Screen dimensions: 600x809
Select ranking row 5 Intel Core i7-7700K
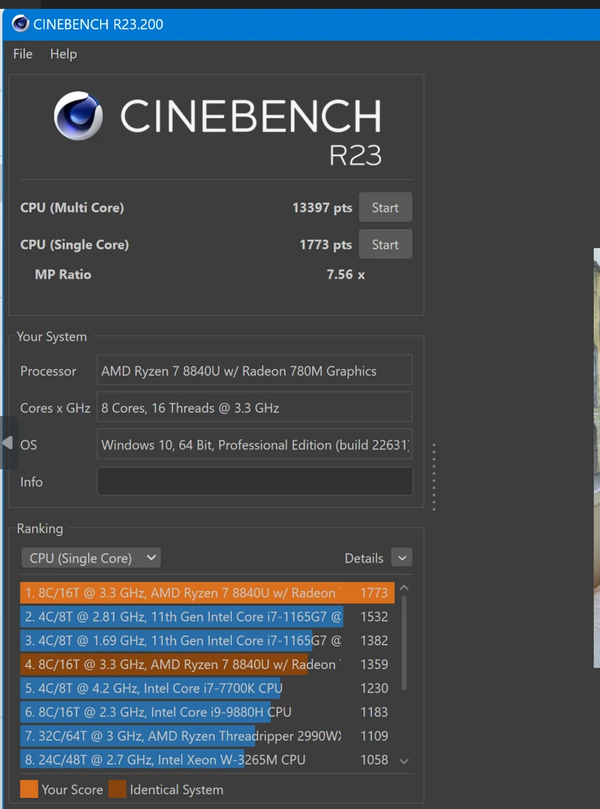pyautogui.click(x=207, y=688)
